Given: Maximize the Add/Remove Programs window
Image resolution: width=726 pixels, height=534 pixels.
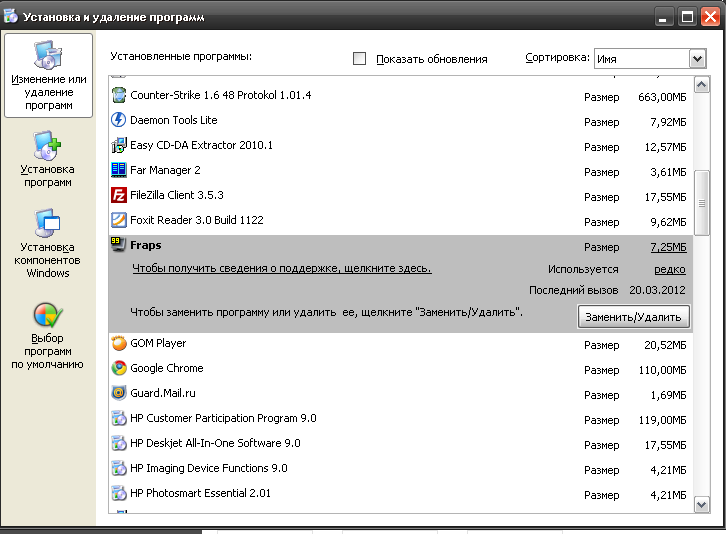Looking at the screenshot, I should coord(688,17).
